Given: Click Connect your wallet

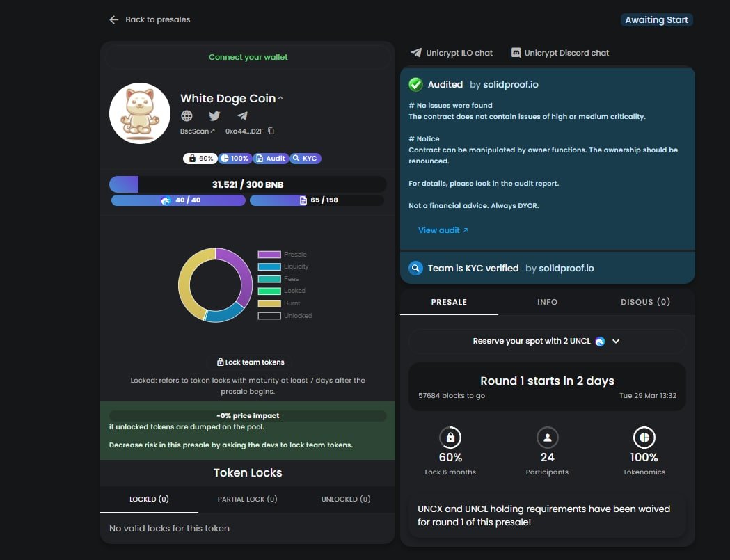Looking at the screenshot, I should point(248,57).
